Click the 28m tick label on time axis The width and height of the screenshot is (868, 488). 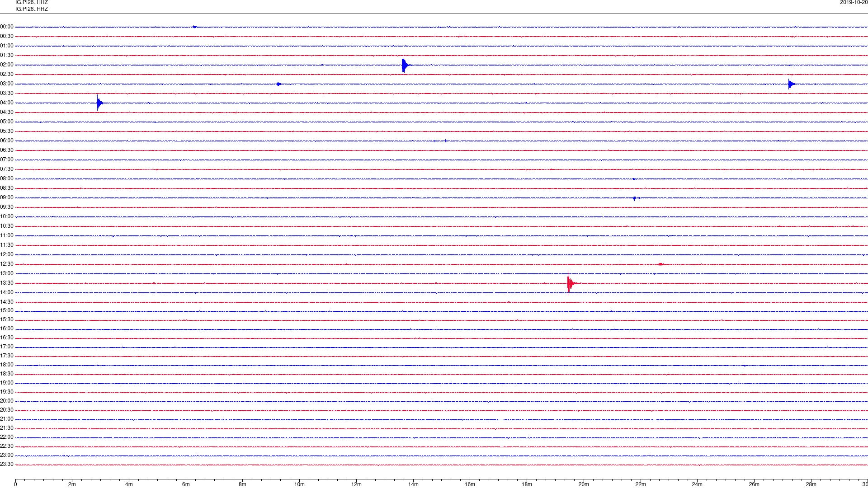click(x=811, y=484)
